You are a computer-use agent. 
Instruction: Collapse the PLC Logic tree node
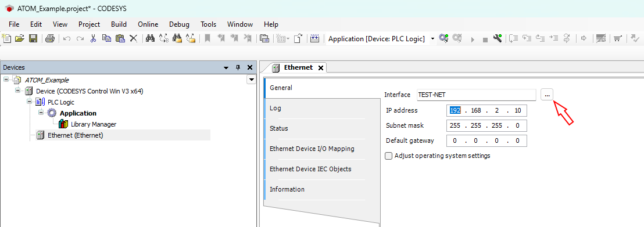pos(30,102)
